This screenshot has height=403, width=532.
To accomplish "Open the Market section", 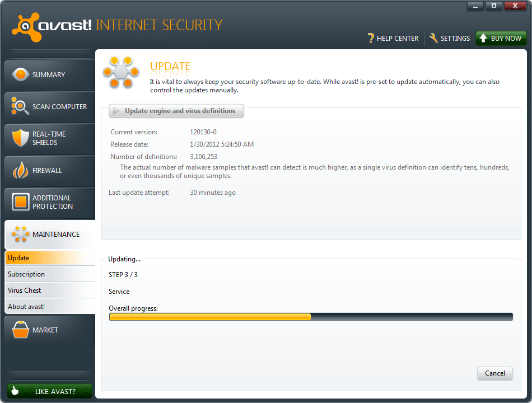I will 50,330.
